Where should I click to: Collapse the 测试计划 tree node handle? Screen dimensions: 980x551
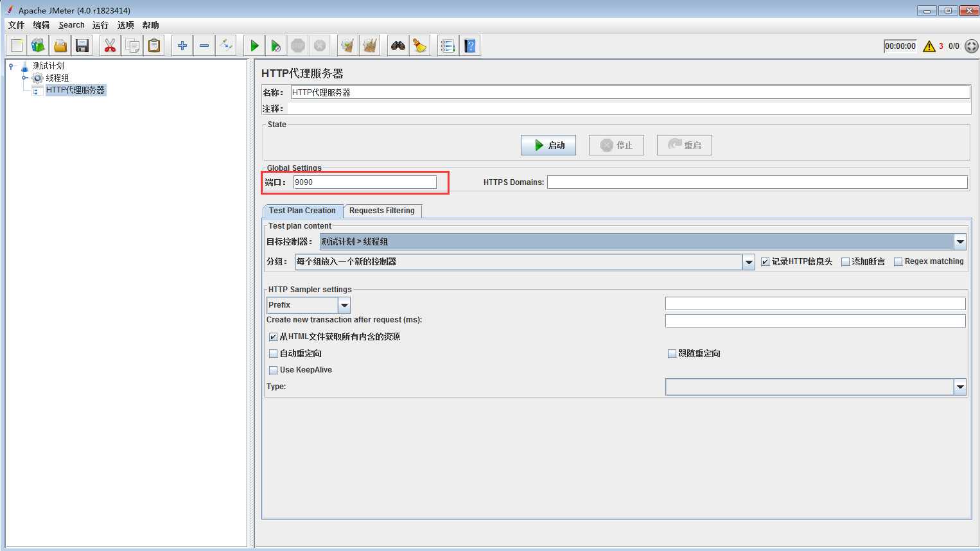point(11,66)
